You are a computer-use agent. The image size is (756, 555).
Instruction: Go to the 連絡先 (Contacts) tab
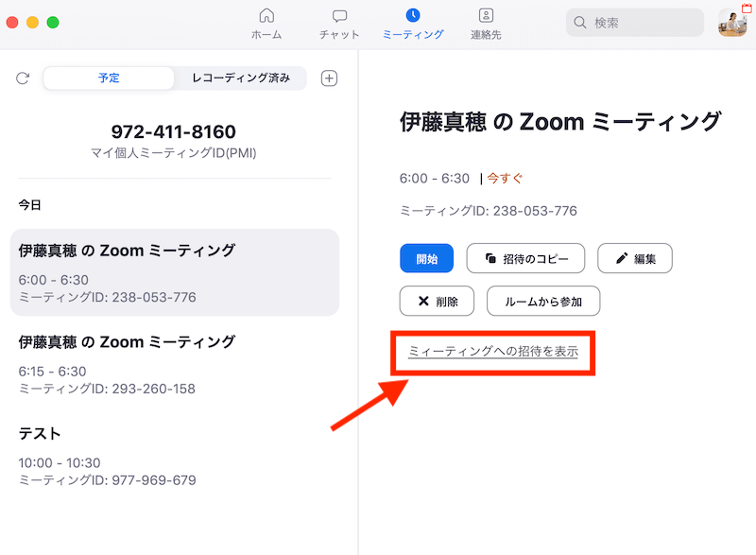pos(486,24)
